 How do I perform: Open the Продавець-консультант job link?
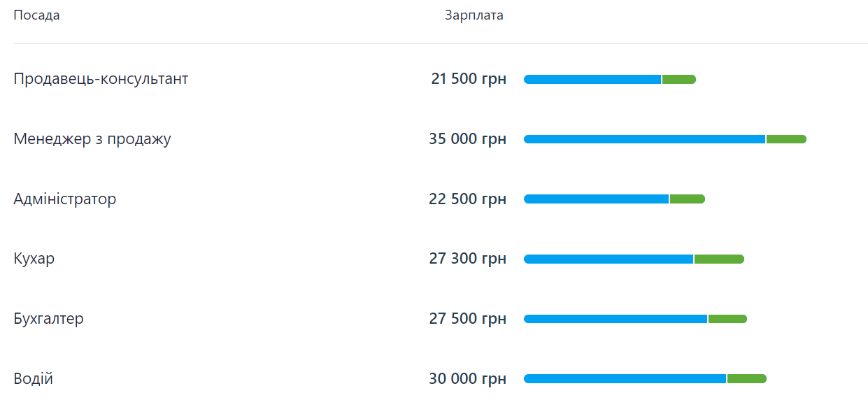click(x=101, y=79)
